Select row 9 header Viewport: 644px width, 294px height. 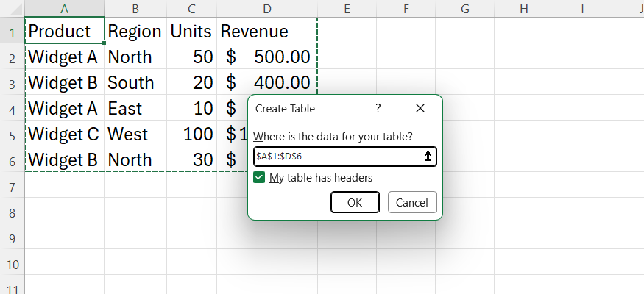tap(13, 237)
